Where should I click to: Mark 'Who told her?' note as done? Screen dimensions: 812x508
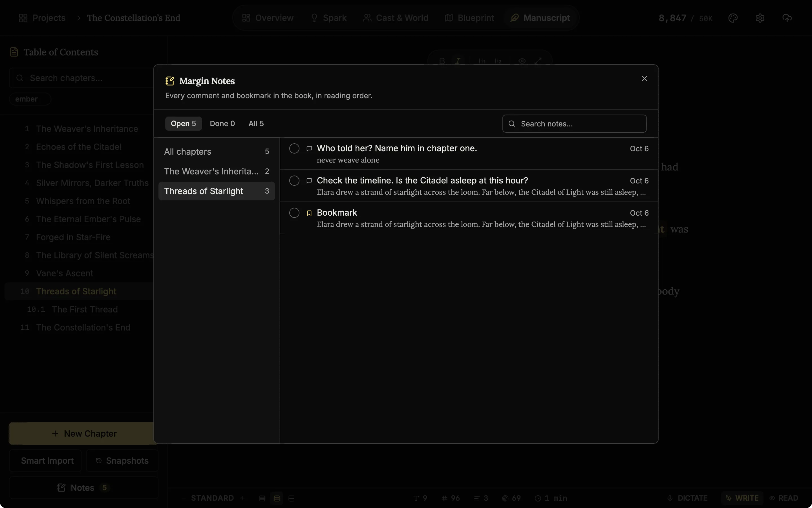[x=294, y=148]
